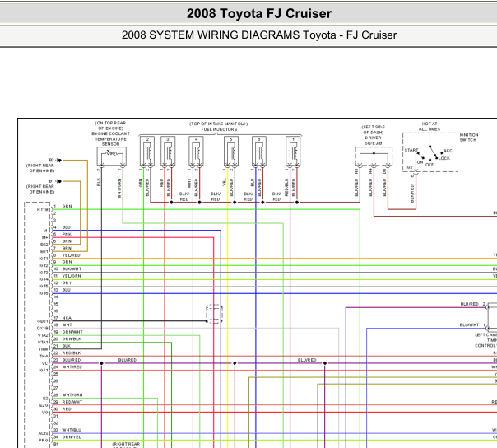Click the RED/BLK wire label at pin 22
The image size is (497, 448).
(x=72, y=352)
